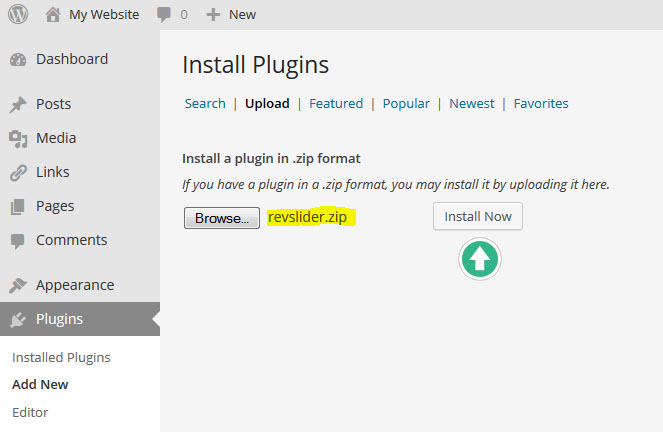
Task: Open the plugin Editor submenu item
Action: 30,412
